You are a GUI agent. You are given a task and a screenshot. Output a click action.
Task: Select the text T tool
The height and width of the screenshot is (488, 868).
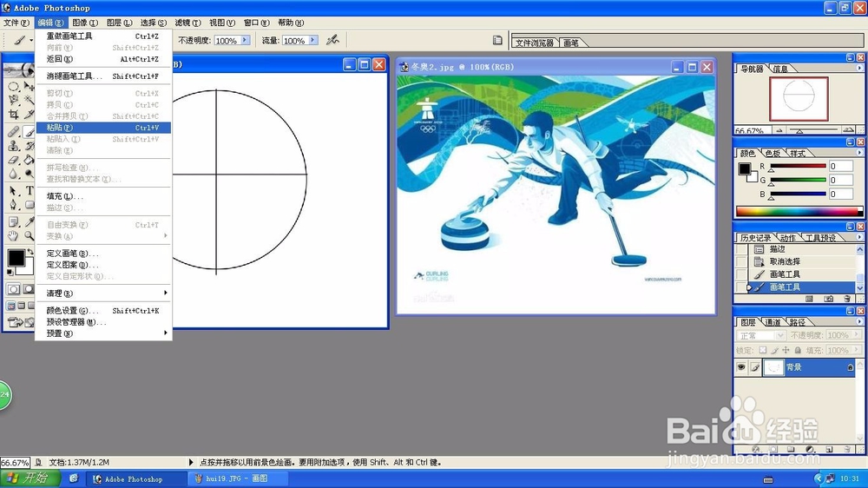29,190
